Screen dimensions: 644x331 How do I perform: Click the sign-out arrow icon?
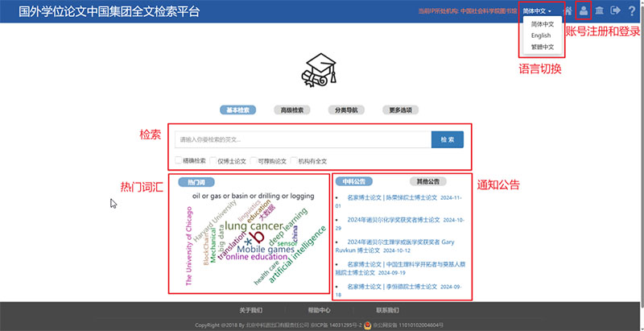point(616,10)
